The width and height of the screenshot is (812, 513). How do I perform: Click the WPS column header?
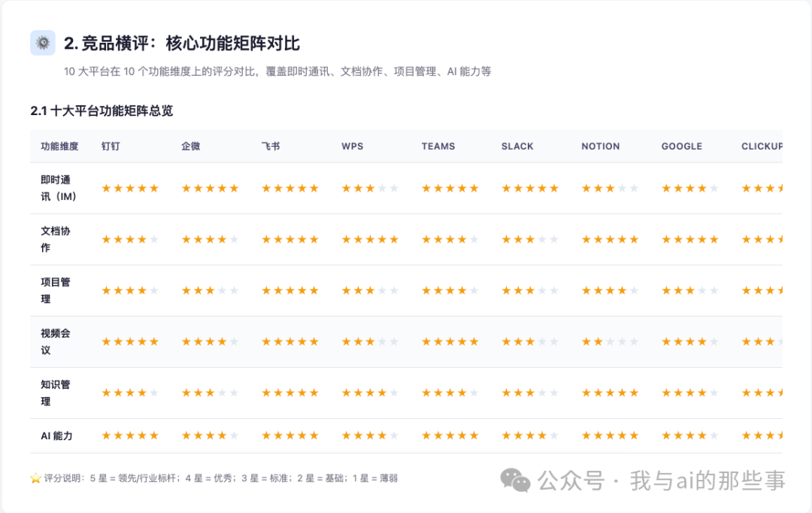(352, 146)
